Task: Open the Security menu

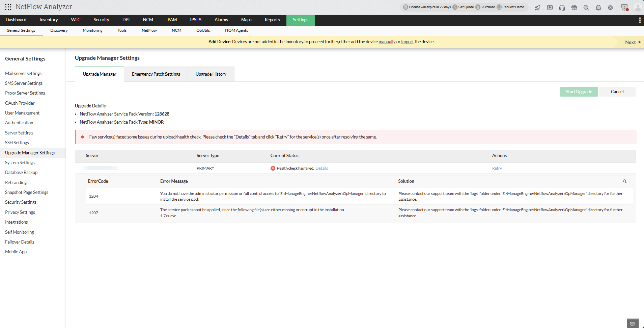Action: coord(101,20)
